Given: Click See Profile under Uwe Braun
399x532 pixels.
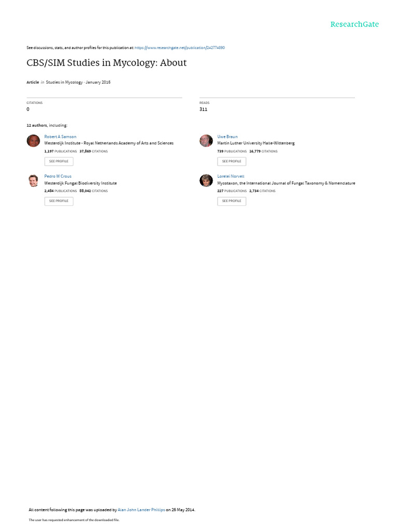Looking at the screenshot, I should pos(232,162).
